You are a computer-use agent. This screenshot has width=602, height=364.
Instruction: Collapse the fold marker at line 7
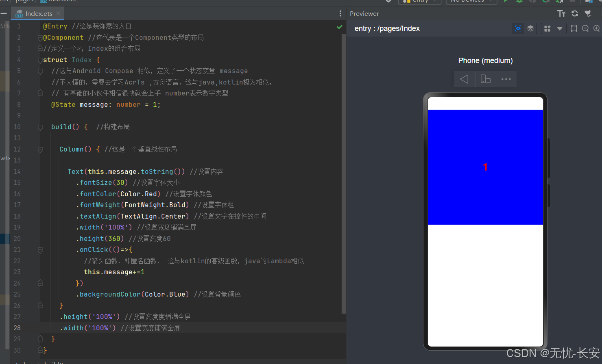40,93
